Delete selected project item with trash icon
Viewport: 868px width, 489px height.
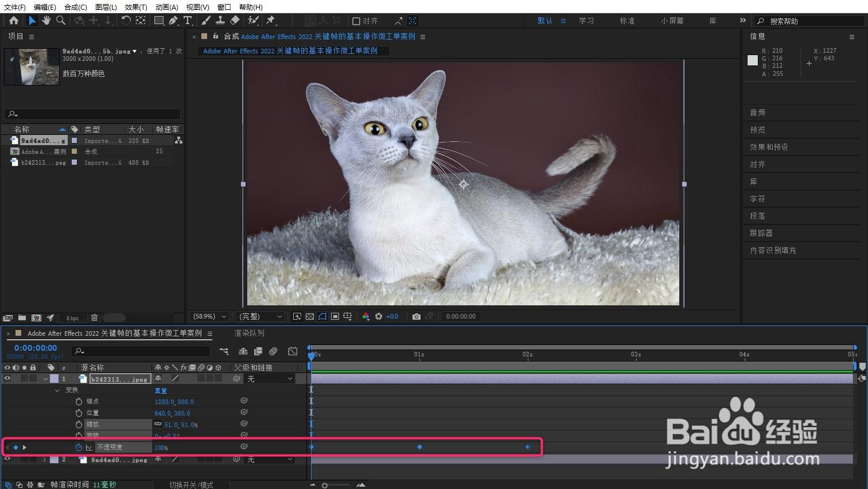pos(95,317)
